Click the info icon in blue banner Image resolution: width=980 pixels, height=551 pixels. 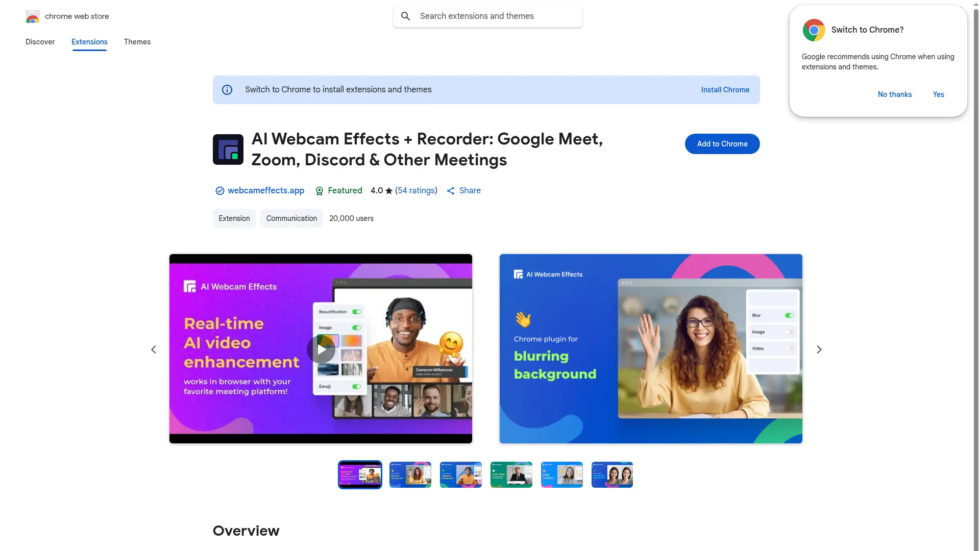(227, 90)
